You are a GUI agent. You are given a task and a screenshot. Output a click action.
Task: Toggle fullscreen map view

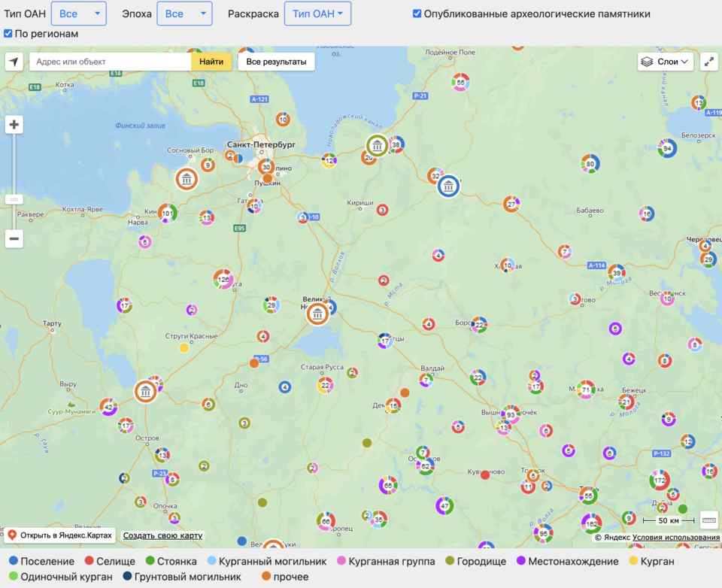[708, 62]
